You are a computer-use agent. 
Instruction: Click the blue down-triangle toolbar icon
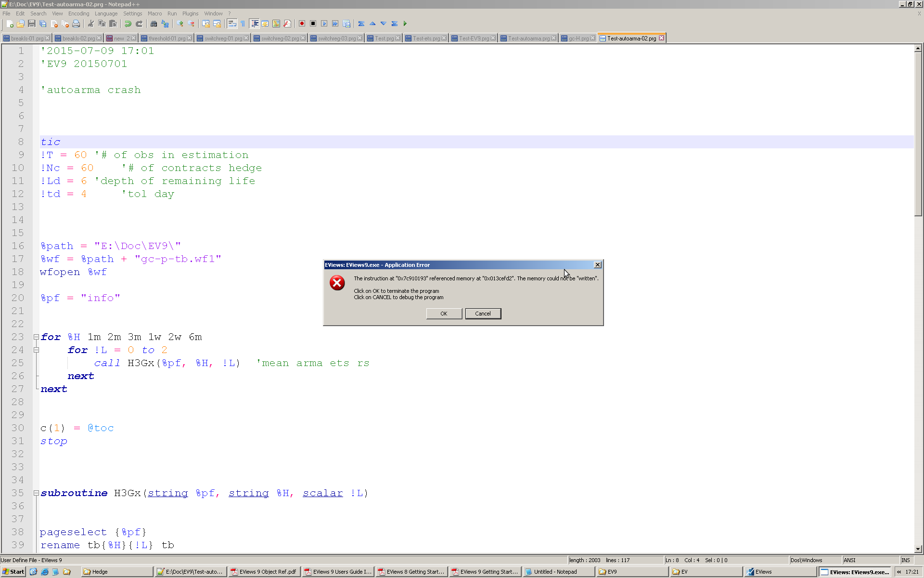coord(383,24)
